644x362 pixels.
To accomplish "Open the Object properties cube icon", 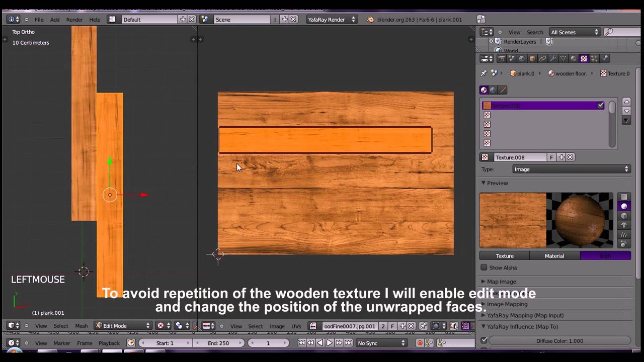I will 532,59.
